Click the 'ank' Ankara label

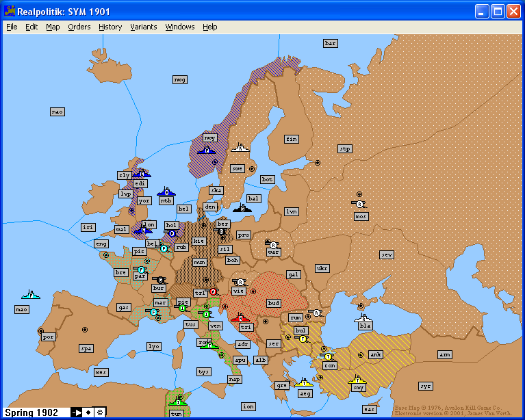tap(375, 354)
